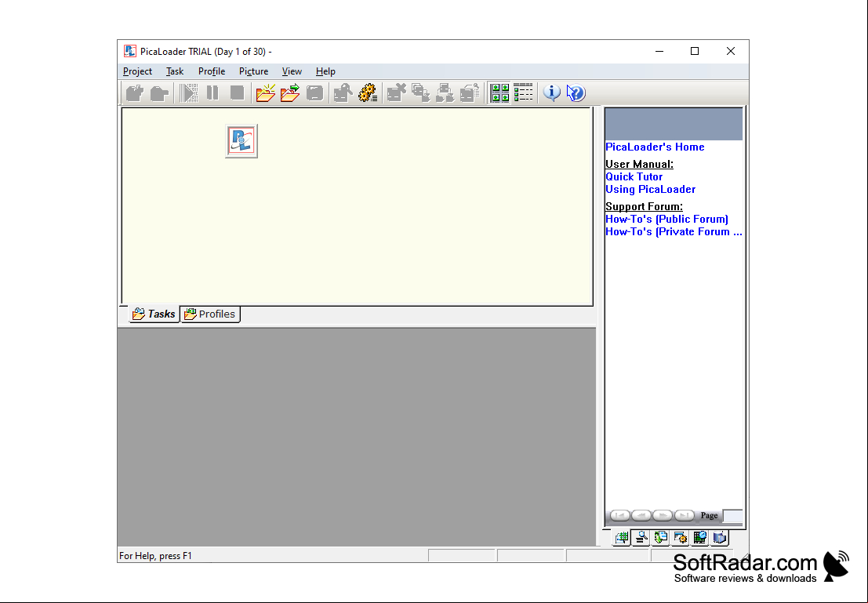Go to the previous page in the side panel
This screenshot has height=603, width=868.
(x=641, y=515)
